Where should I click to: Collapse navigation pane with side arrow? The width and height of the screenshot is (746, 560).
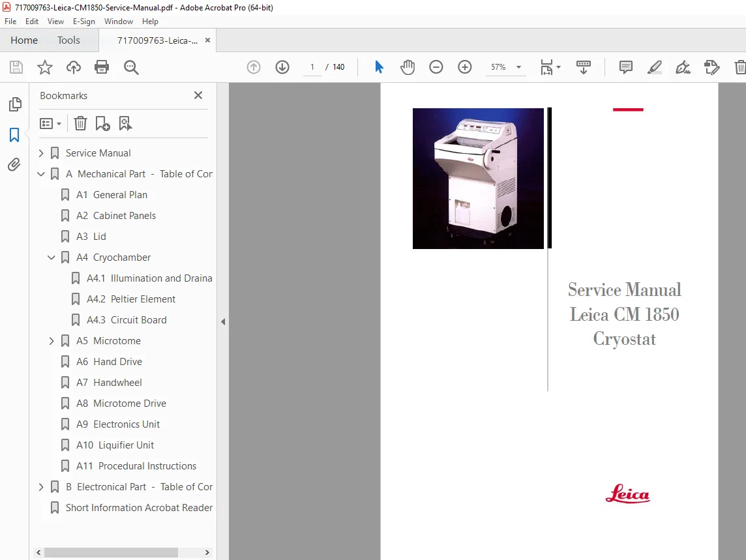tap(223, 321)
